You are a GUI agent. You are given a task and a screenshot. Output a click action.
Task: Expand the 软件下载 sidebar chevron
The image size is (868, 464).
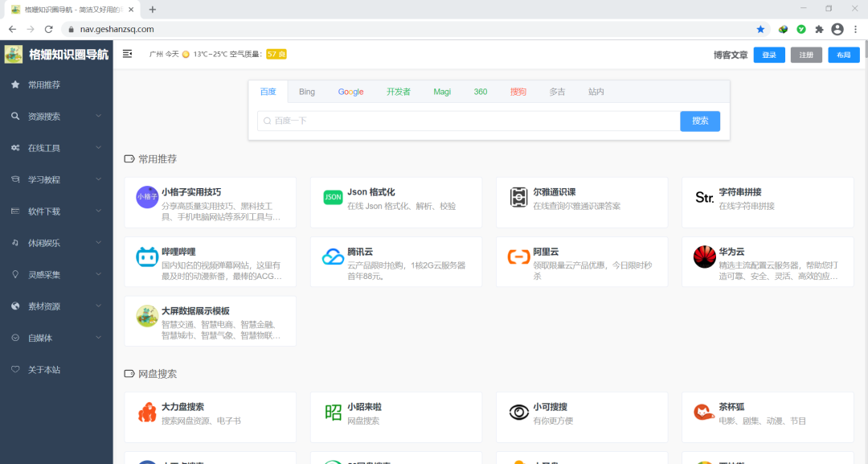[x=99, y=211]
